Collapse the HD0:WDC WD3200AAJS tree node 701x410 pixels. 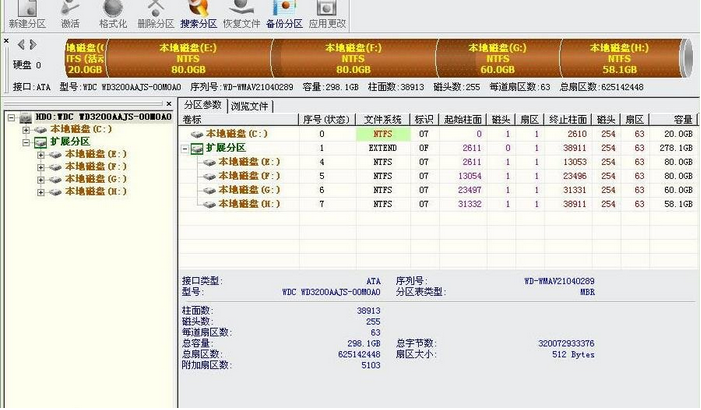pyautogui.click(x=11, y=118)
